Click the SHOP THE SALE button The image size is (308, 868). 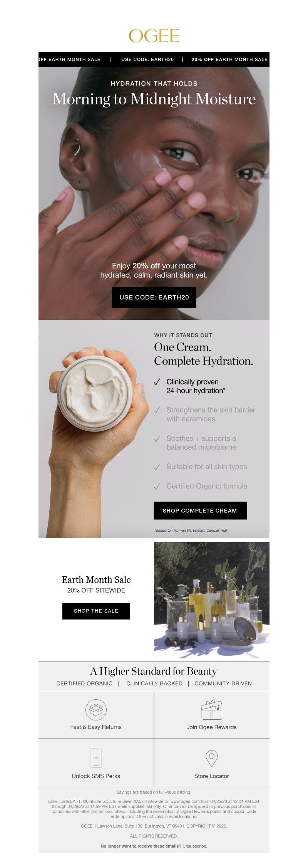click(96, 611)
